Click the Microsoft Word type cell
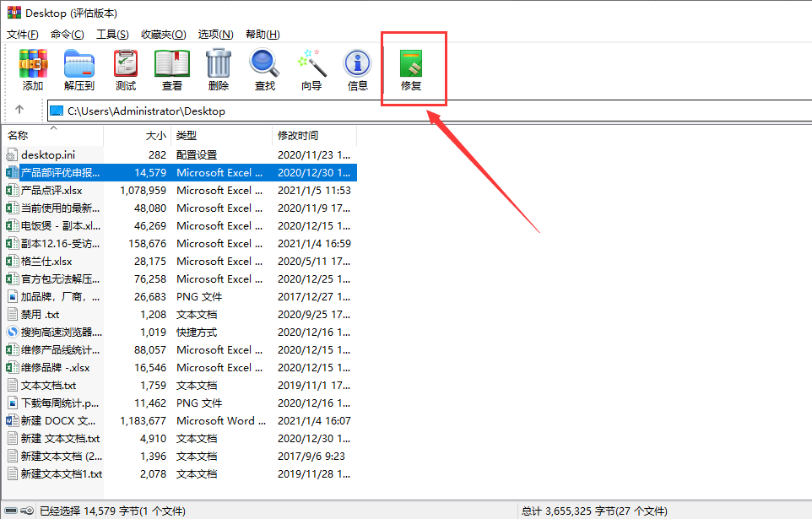 point(221,420)
